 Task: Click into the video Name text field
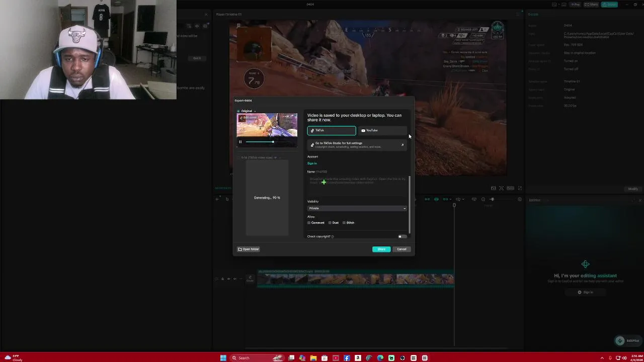tap(357, 185)
